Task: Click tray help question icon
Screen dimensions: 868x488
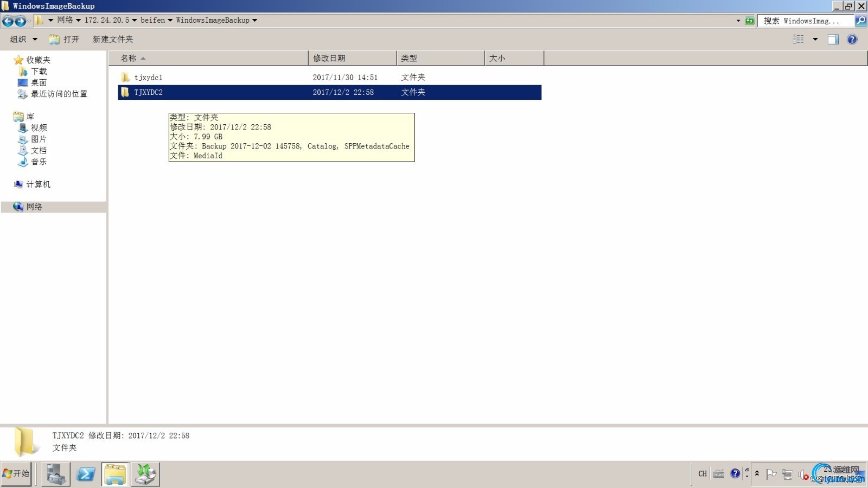Action: (735, 473)
